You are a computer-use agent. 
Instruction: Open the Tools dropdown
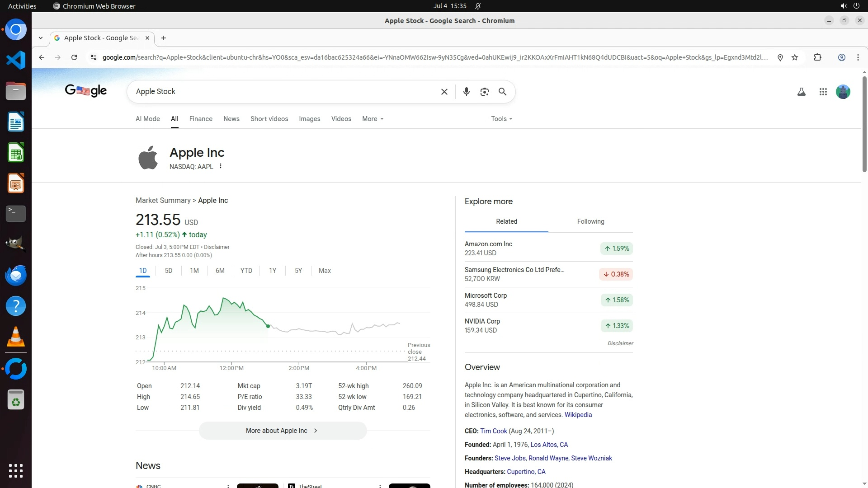(501, 119)
